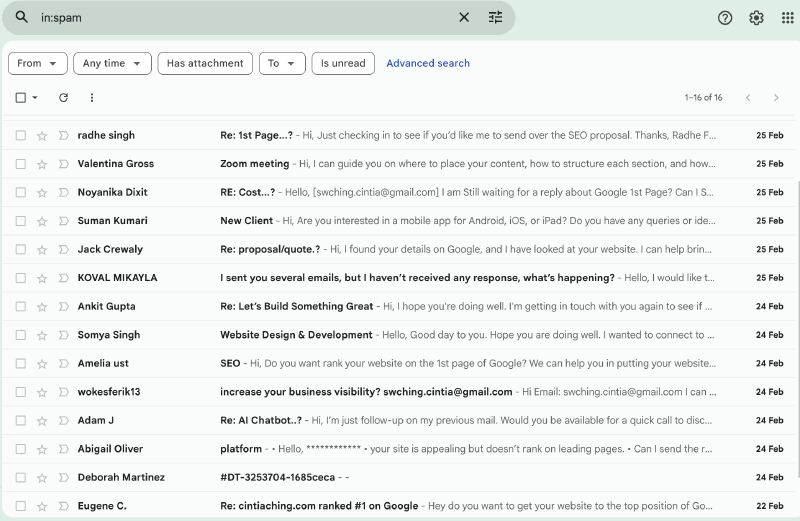The width and height of the screenshot is (800, 521).
Task: Mark Adam J email as important
Action: pos(63,420)
